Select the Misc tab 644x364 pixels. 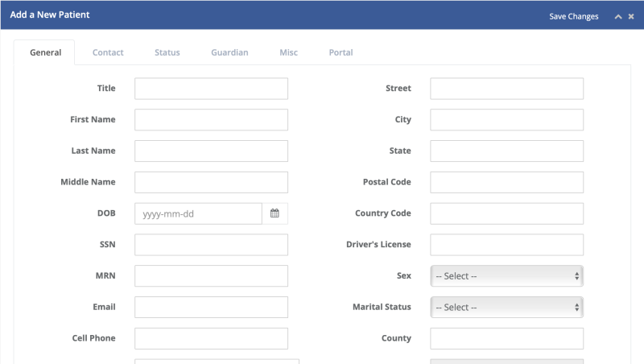(288, 52)
